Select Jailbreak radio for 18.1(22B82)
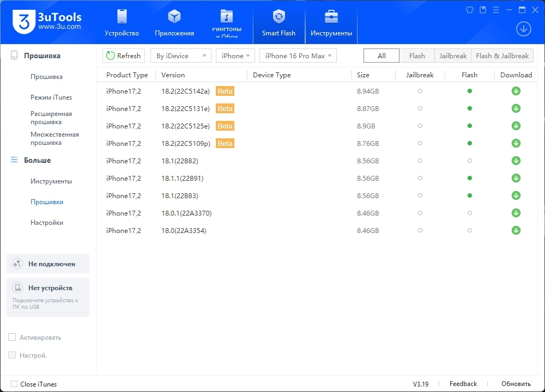Image resolution: width=545 pixels, height=392 pixels. click(420, 161)
